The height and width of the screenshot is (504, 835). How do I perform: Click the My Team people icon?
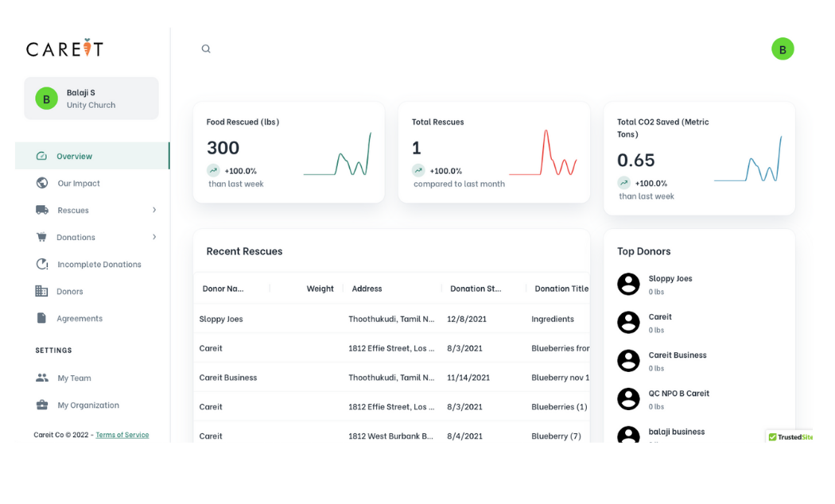(x=42, y=378)
